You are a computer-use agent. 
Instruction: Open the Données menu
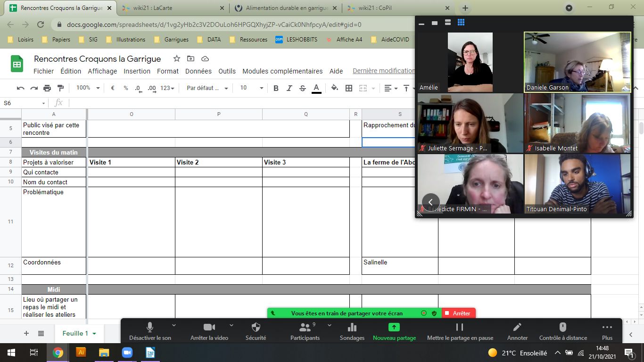198,71
